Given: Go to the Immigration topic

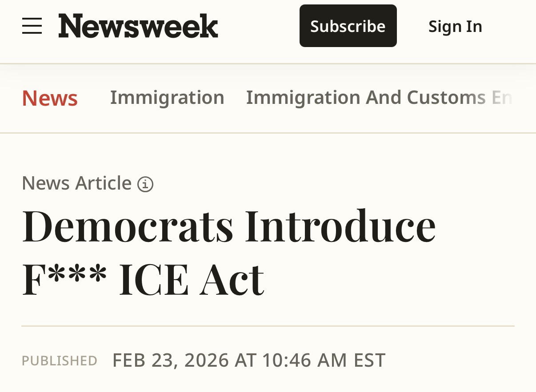Looking at the screenshot, I should click(167, 98).
